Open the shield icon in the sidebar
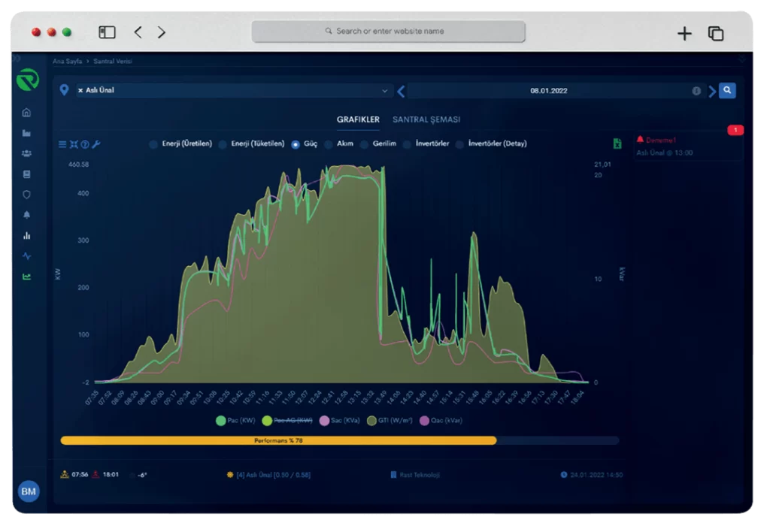Viewport: 770px width, 532px height. pos(26,195)
